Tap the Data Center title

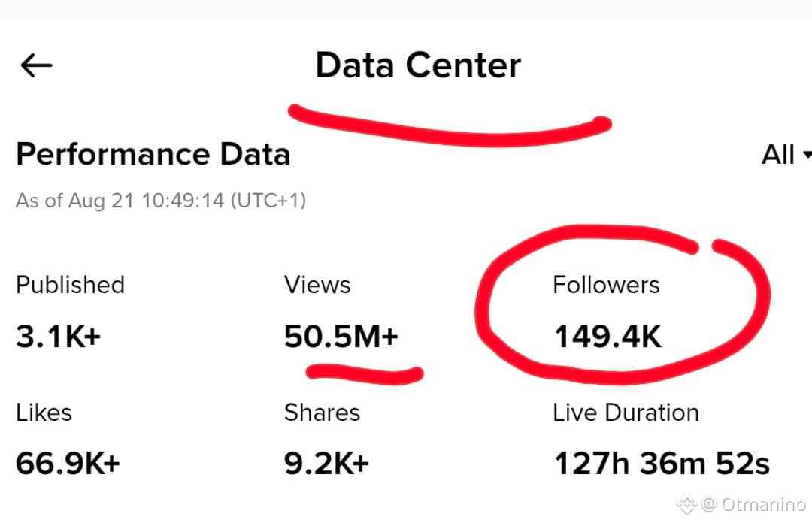coord(418,65)
